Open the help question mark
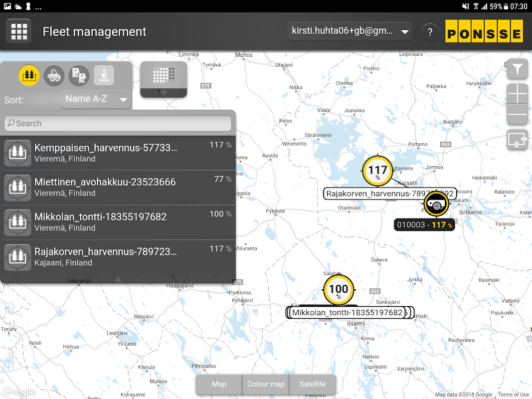The image size is (532, 399). (430, 32)
